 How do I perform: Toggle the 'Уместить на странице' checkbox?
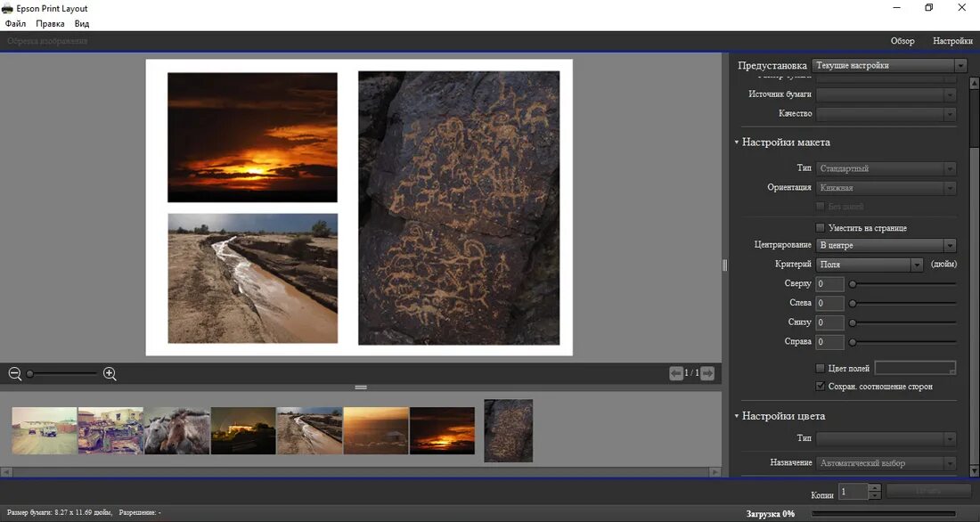[x=820, y=227]
